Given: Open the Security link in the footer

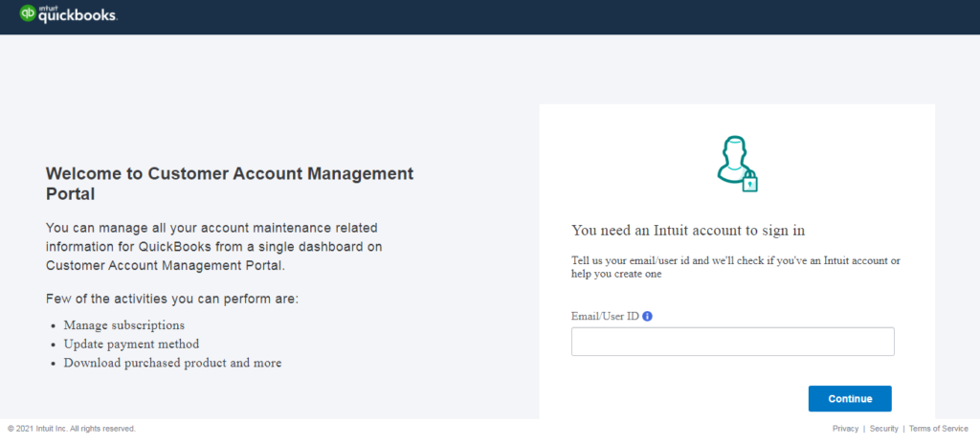Looking at the screenshot, I should coord(883,429).
